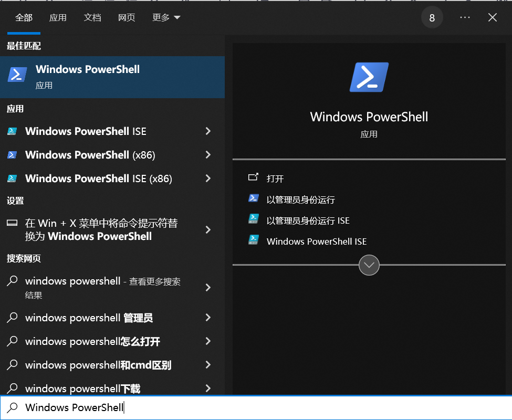Switch to the 应用 tab

pos(58,18)
